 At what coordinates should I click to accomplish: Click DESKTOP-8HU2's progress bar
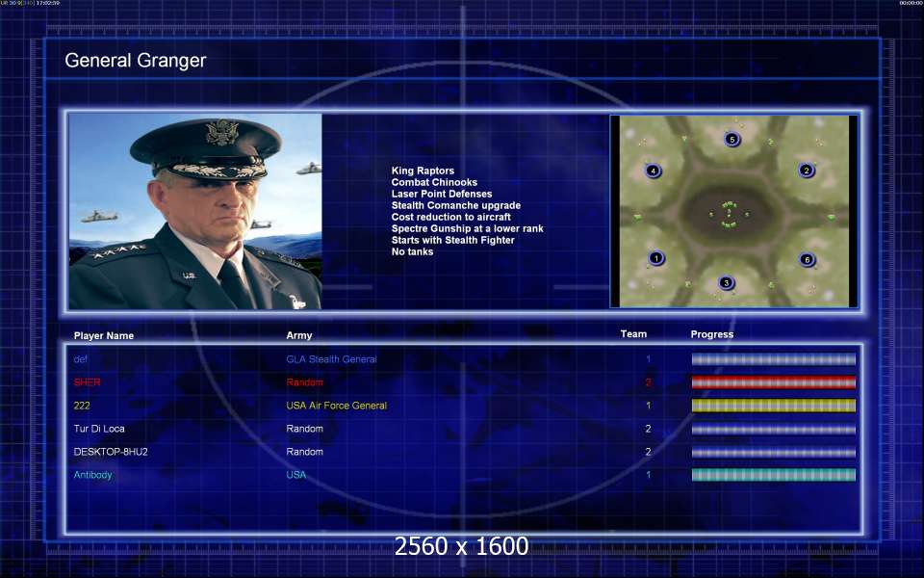click(x=773, y=453)
